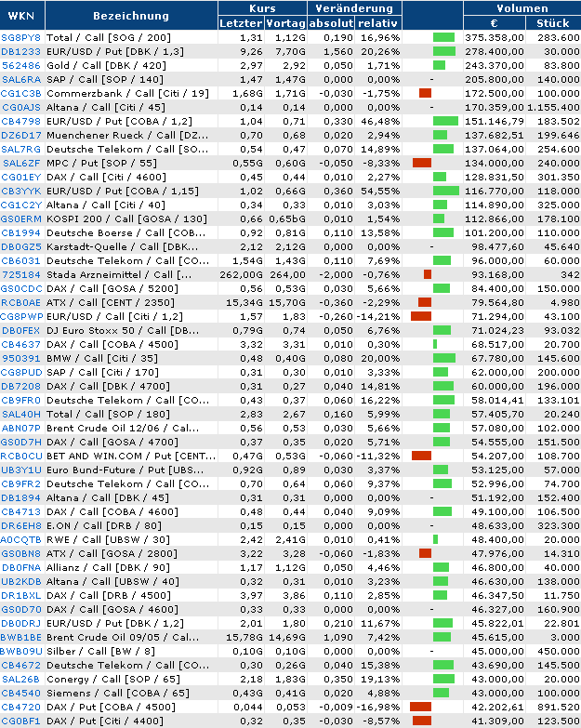Select Conergy / Call [SOP / 65] name
Viewport: 581px width, 728px height.
[x=113, y=679]
